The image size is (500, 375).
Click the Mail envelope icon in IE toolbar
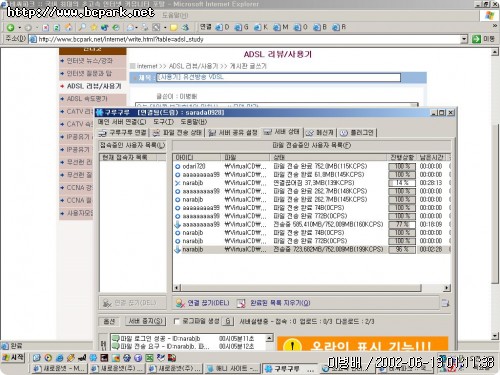130,27
